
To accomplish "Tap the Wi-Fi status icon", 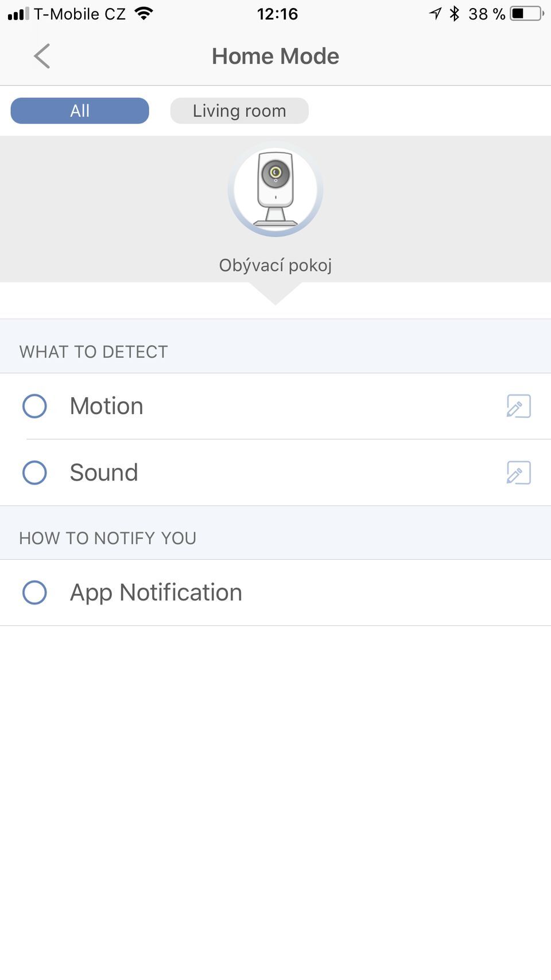I will pyautogui.click(x=144, y=13).
